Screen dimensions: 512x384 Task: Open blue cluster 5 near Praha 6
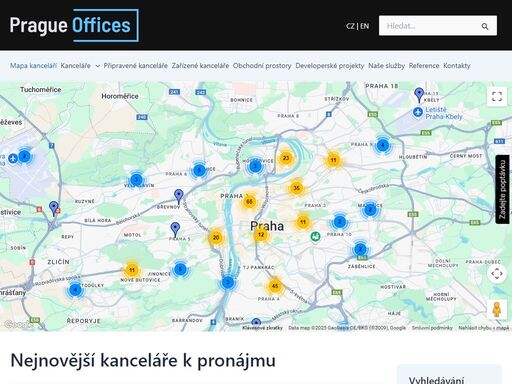coord(199,170)
